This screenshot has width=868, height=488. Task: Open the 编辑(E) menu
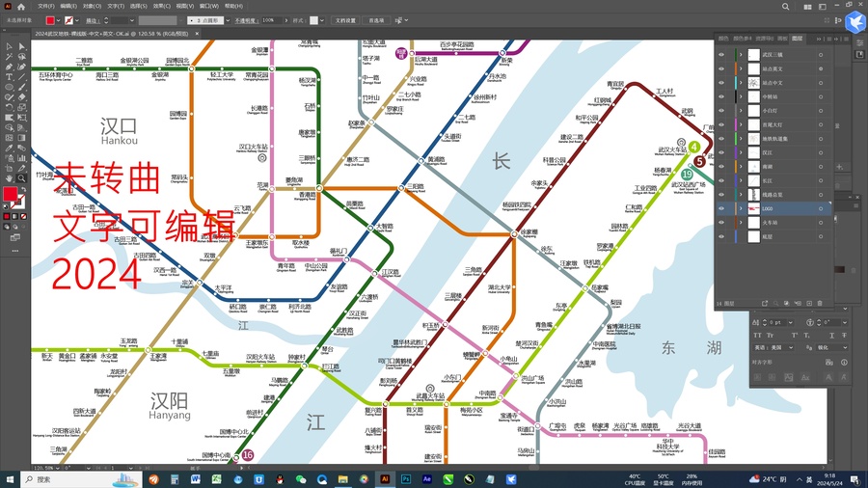[x=68, y=6]
